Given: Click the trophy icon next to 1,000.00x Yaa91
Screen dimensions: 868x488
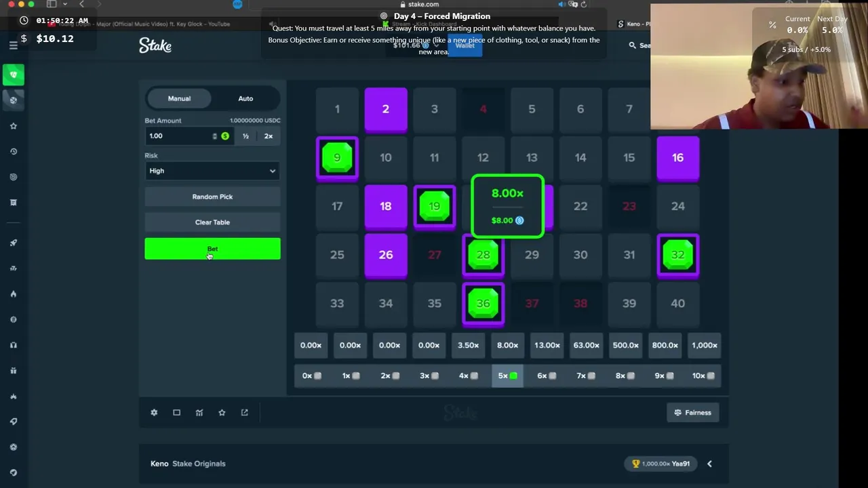Looking at the screenshot, I should coord(635,464).
